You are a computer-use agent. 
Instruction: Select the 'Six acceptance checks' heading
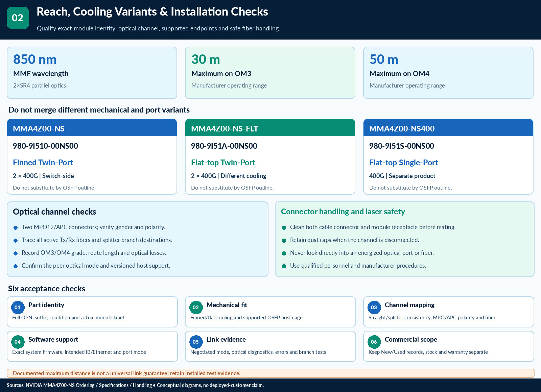[47, 289]
